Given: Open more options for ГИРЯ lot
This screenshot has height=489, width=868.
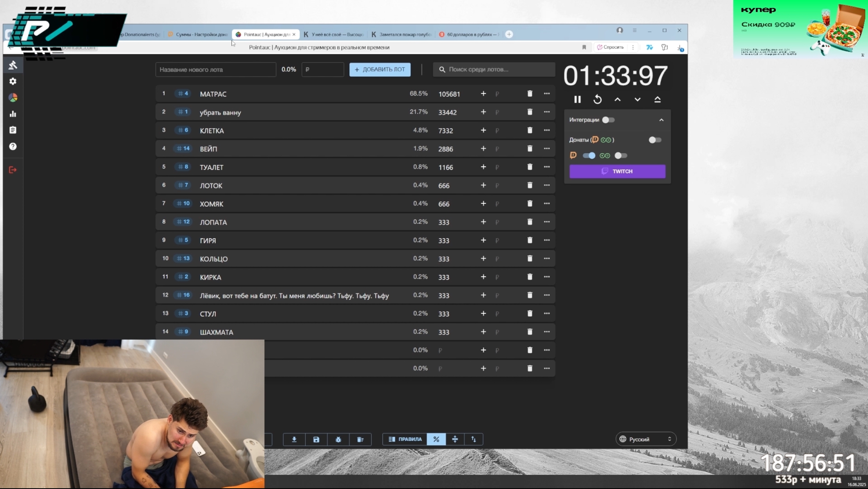Looking at the screenshot, I should point(546,240).
